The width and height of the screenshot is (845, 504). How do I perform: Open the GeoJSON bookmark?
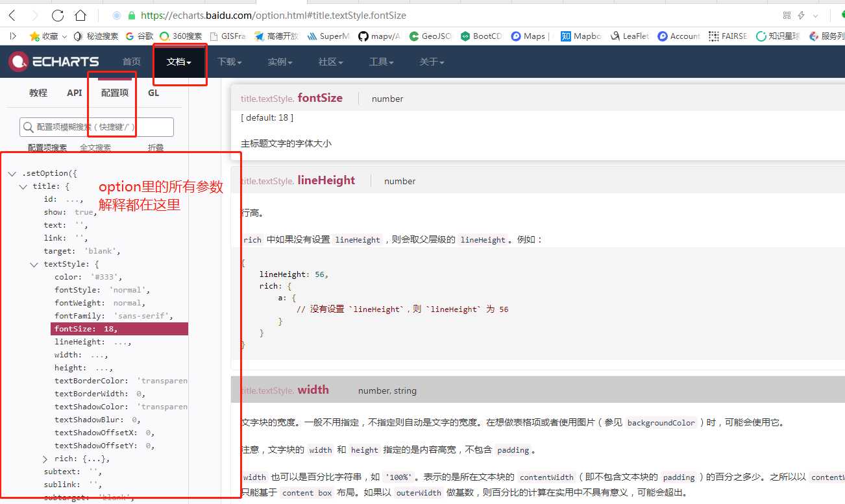pos(430,36)
